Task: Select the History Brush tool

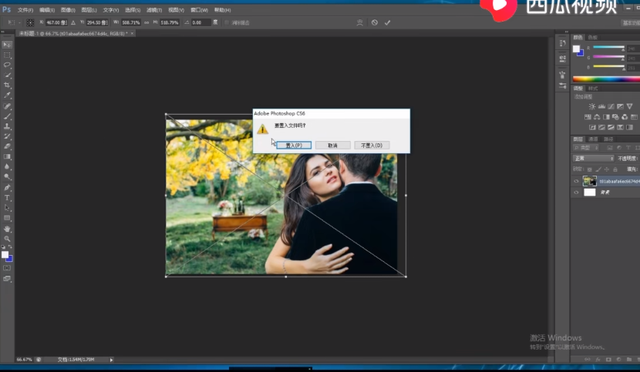Action: pos(7,136)
